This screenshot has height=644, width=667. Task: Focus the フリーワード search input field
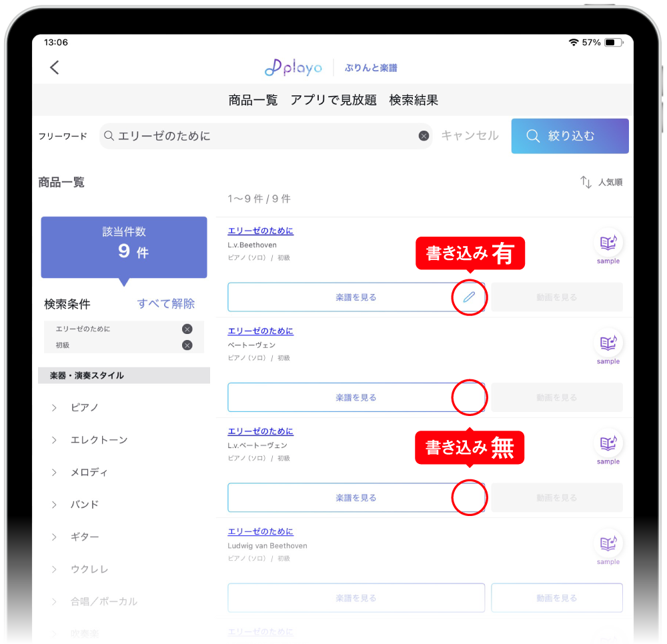[266, 135]
